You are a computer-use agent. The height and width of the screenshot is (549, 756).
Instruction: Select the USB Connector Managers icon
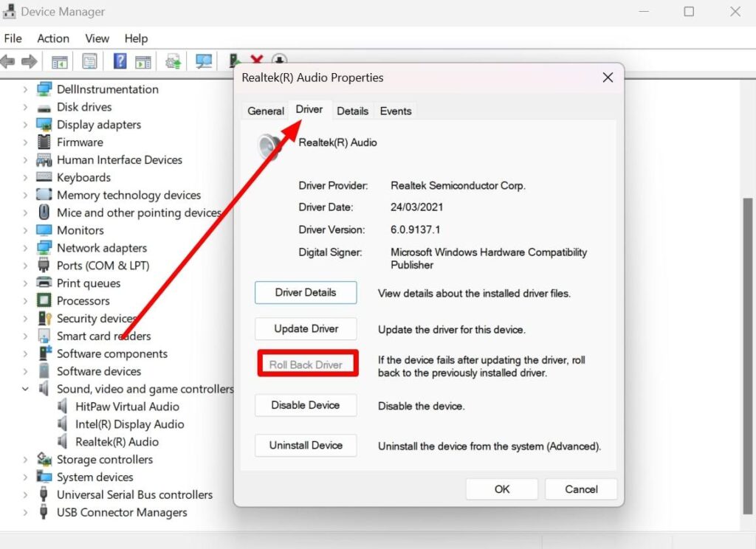44,512
